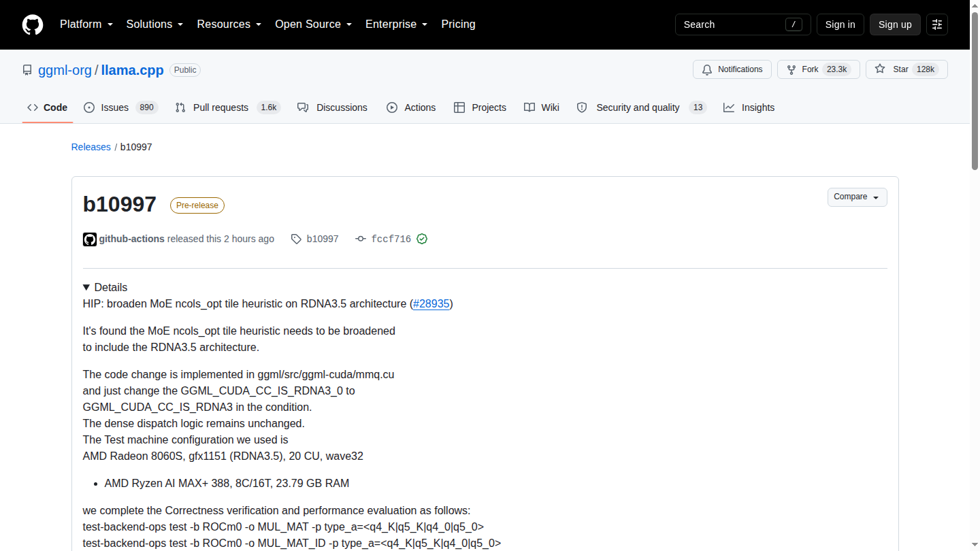Screen dimensions: 980x551
Task: Open commit fccf716
Action: point(391,239)
